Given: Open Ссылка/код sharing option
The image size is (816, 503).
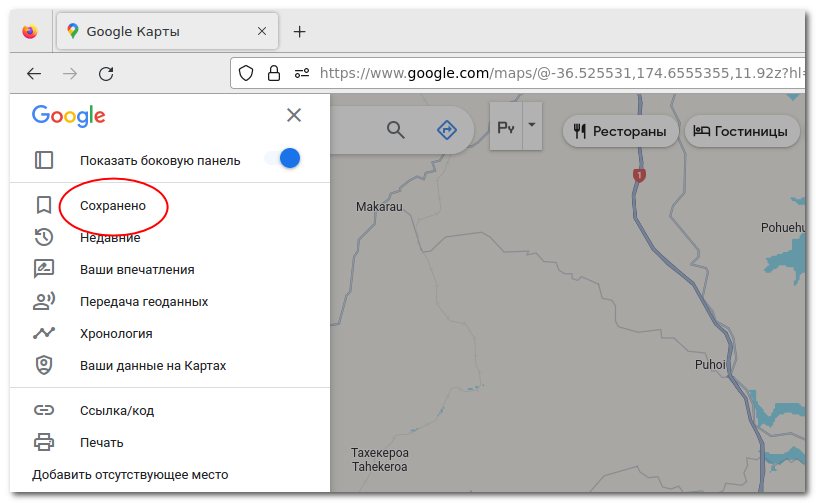Looking at the screenshot, I should (x=117, y=410).
